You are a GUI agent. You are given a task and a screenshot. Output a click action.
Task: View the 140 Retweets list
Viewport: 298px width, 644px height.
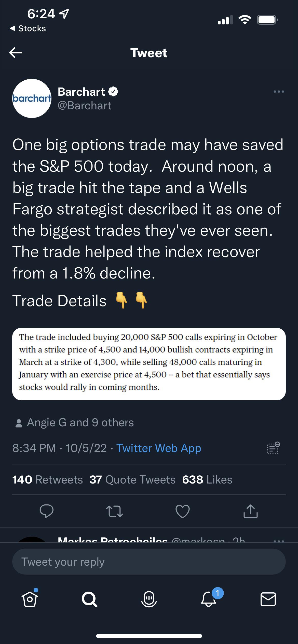coord(48,480)
